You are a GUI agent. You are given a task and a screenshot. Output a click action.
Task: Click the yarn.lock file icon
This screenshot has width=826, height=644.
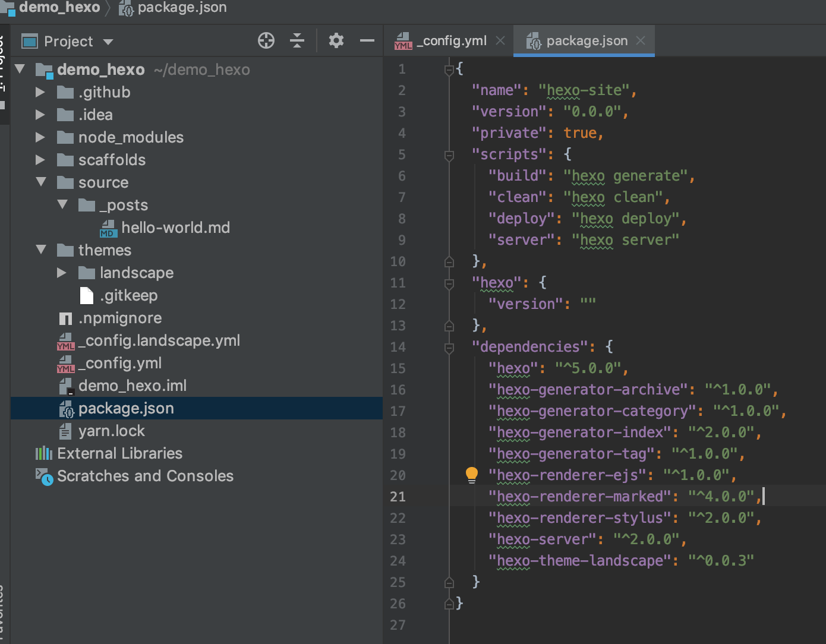[65, 431]
